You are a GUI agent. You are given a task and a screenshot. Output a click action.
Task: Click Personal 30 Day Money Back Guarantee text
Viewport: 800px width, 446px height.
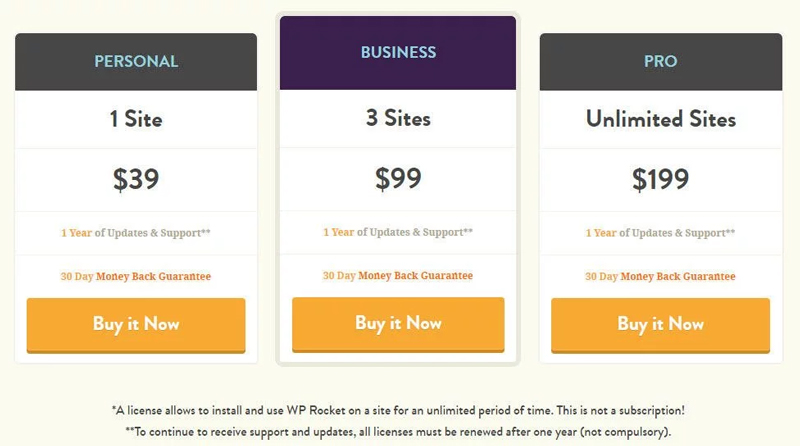point(136,276)
